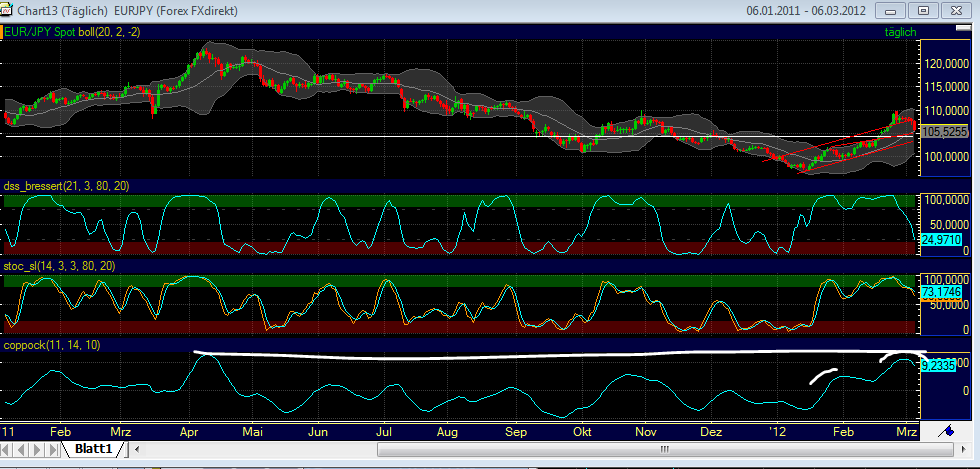Image resolution: width=980 pixels, height=469 pixels.
Task: Select the coppock(11, 14, 10) indicator label
Action: [52, 345]
